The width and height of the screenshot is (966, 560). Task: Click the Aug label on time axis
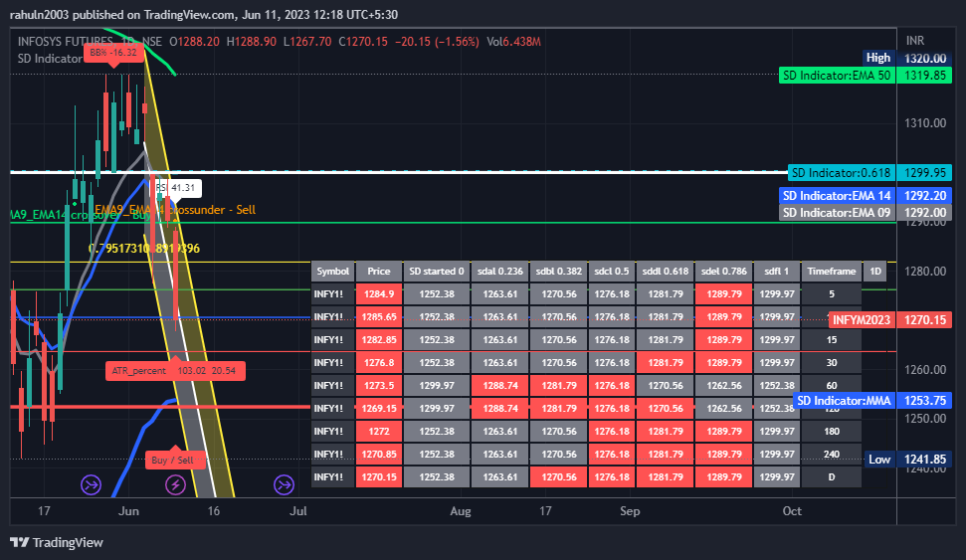coord(461,510)
